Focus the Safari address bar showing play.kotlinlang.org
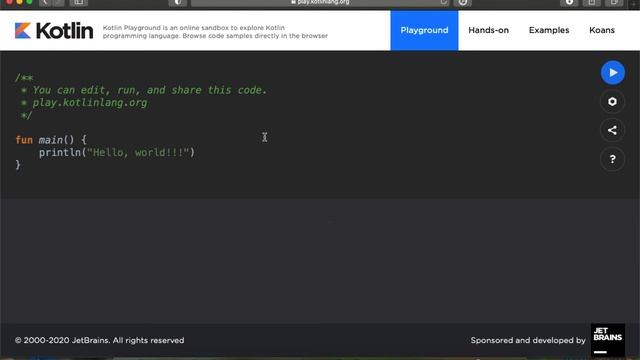Viewport: 640px width, 360px height. pyautogui.click(x=320, y=3)
